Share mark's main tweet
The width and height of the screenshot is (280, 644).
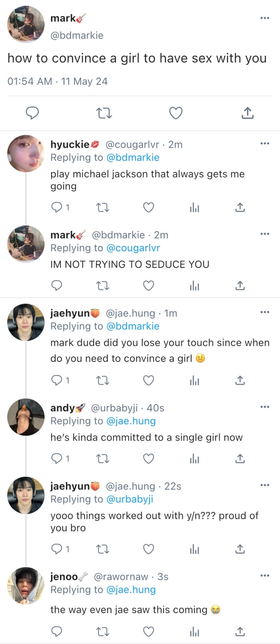[247, 113]
